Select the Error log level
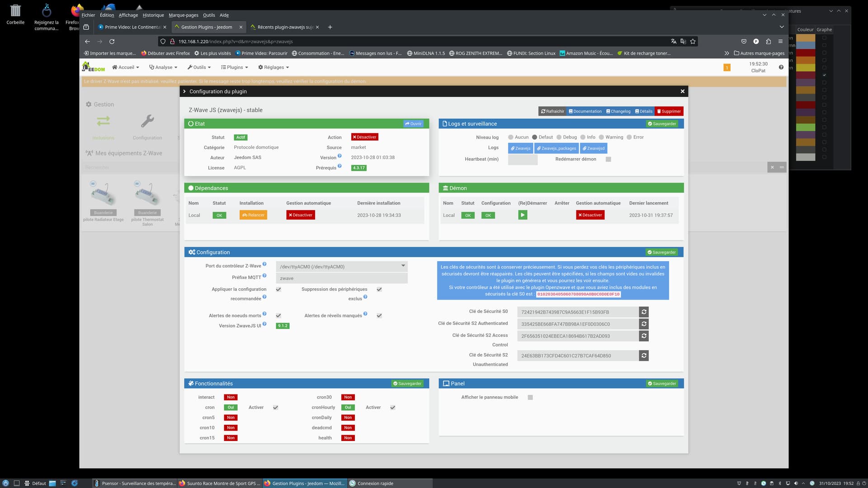The height and width of the screenshot is (488, 868). tap(629, 137)
